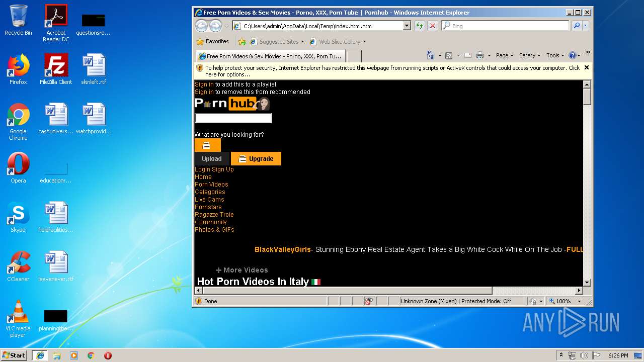Screen dimensions: 644x362
Task: Open VLC media player desktop icon
Action: (x=18, y=319)
